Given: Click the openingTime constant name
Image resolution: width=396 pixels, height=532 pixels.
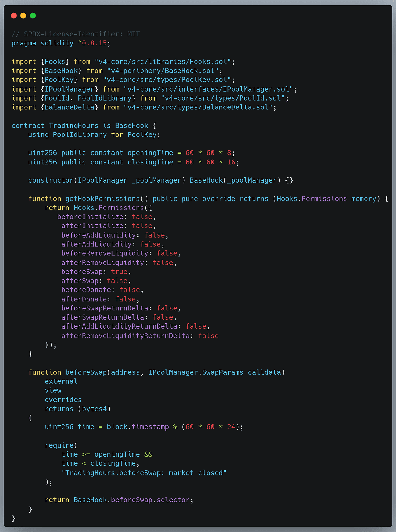Looking at the screenshot, I should tap(150, 153).
